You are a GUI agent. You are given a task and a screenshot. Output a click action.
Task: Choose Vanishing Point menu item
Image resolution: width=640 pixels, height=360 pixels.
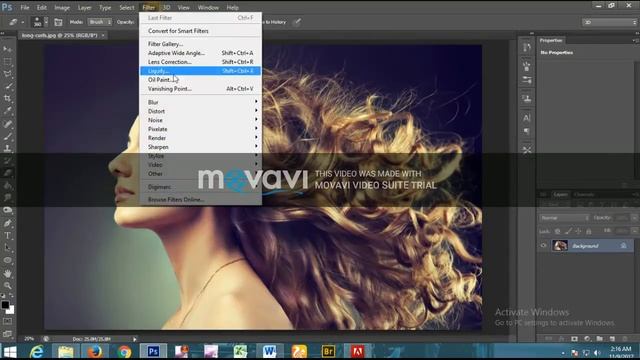pos(200,89)
